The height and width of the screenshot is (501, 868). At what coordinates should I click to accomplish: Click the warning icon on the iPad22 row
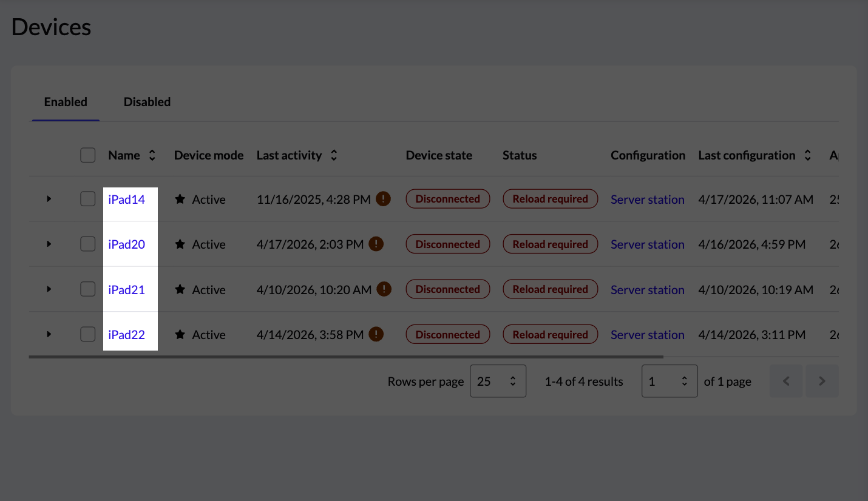(376, 334)
